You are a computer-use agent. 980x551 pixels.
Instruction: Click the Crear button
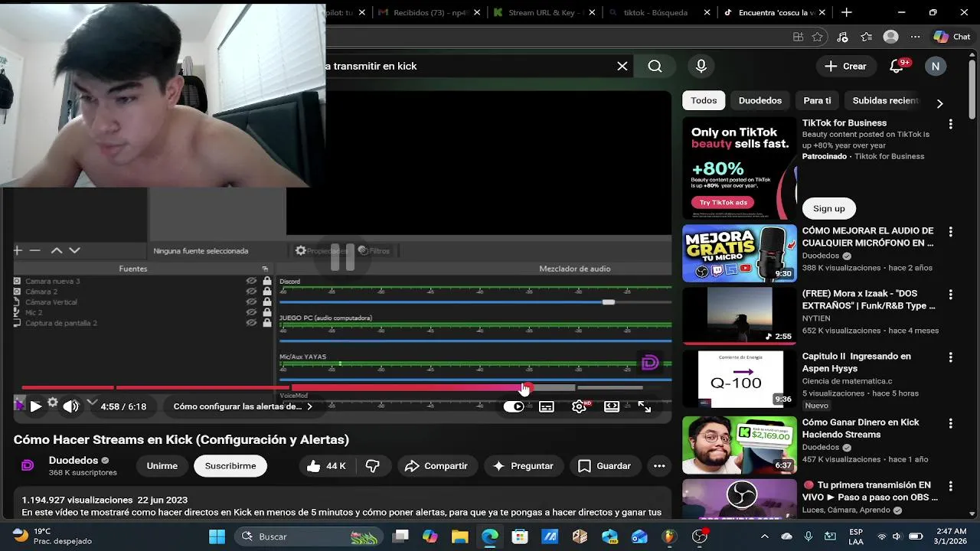(845, 66)
